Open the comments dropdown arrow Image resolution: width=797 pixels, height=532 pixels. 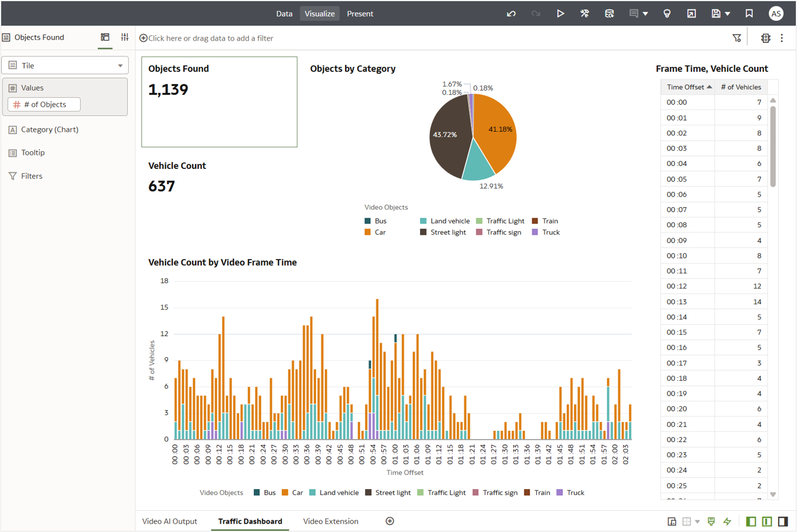(646, 13)
